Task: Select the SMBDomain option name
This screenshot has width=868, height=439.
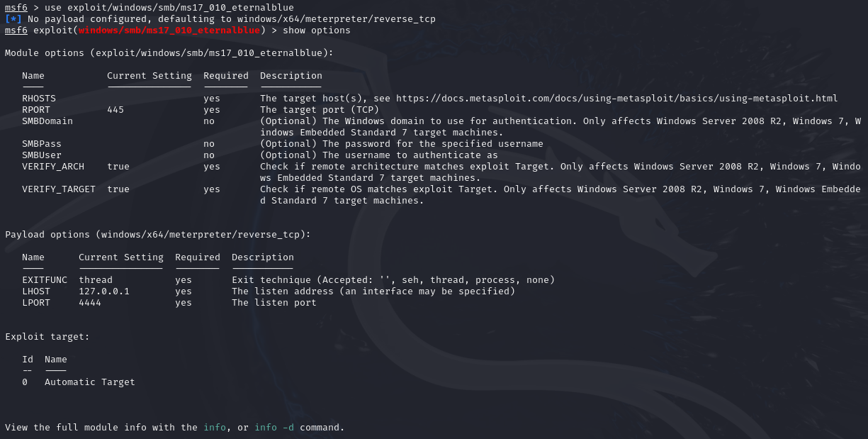Action: point(47,121)
